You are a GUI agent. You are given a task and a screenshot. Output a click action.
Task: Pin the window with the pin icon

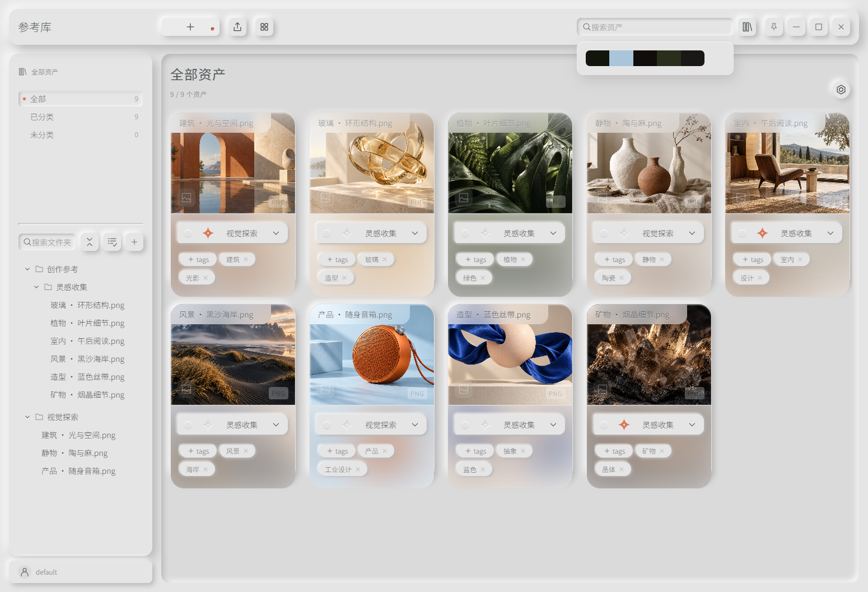point(774,27)
